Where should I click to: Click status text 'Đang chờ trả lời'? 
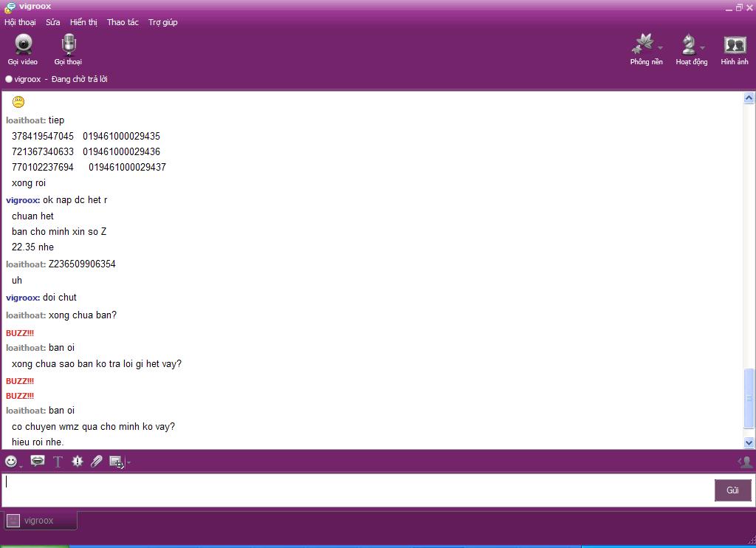point(80,79)
